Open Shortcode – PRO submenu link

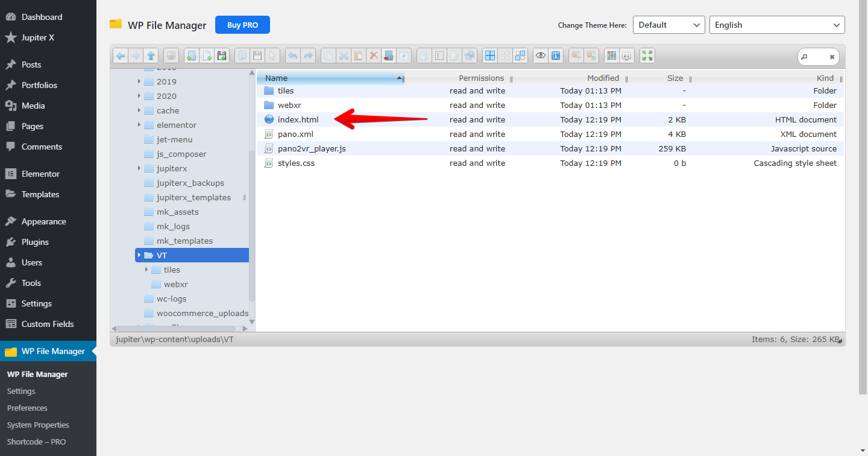click(36, 442)
